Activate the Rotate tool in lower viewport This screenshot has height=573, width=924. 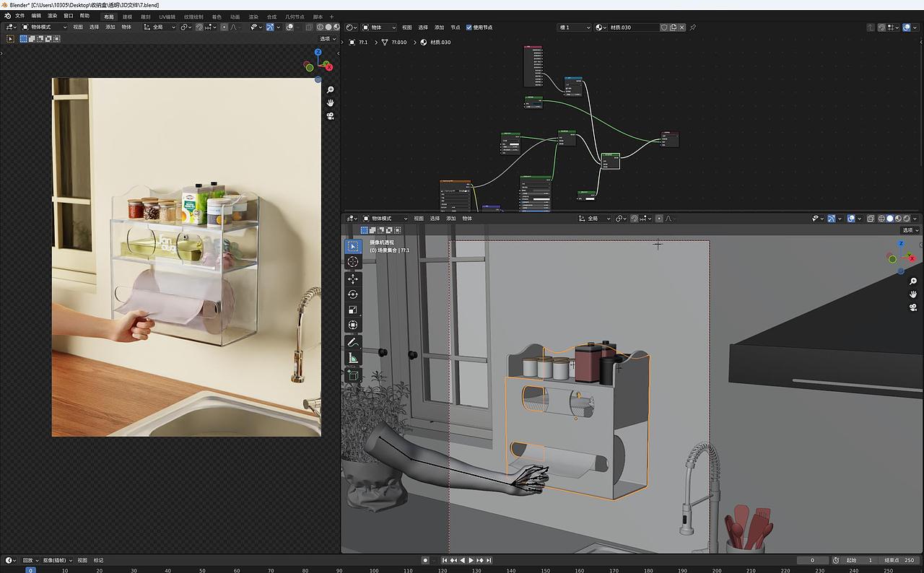353,294
